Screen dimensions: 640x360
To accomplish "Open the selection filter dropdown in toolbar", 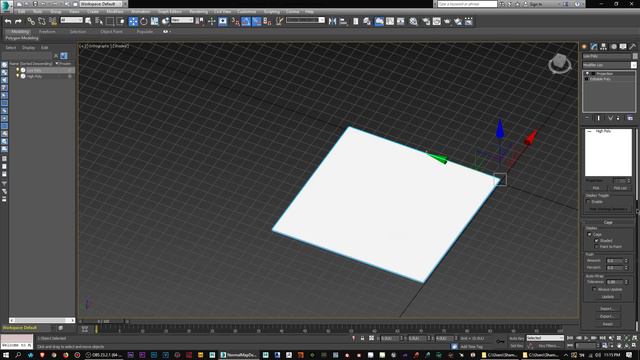I will [x=71, y=20].
